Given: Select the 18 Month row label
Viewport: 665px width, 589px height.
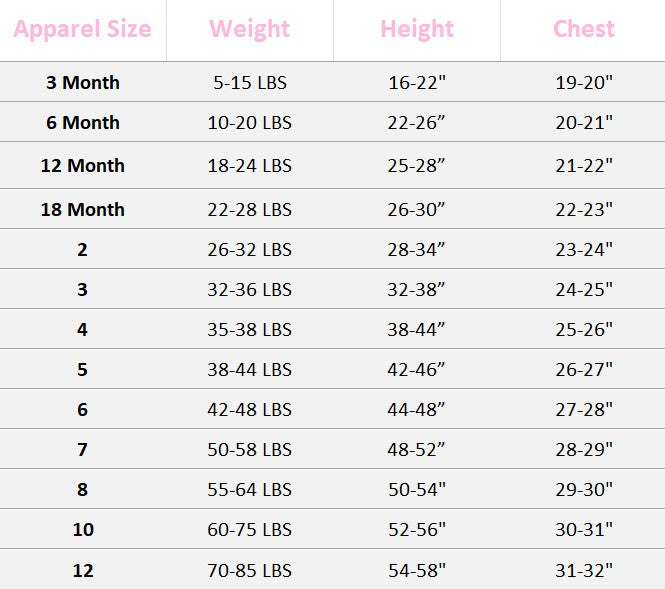Looking at the screenshot, I should click(x=83, y=209).
